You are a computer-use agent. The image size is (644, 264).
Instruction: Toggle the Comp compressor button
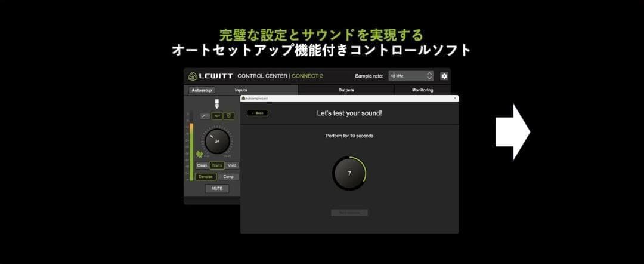pyautogui.click(x=228, y=176)
